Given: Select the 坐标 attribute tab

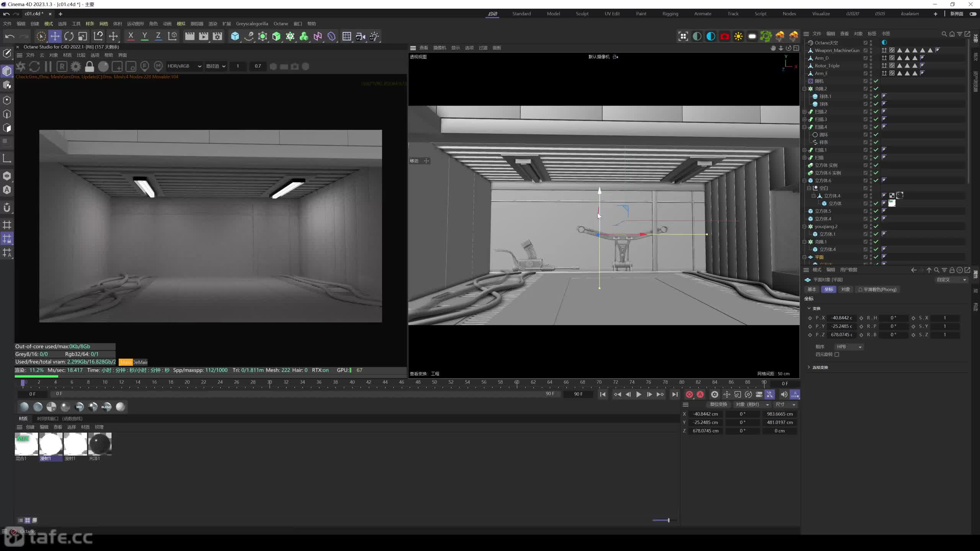Looking at the screenshot, I should (829, 290).
